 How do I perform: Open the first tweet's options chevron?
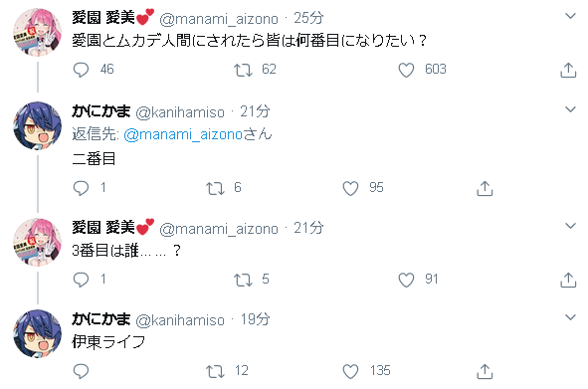pyautogui.click(x=570, y=16)
